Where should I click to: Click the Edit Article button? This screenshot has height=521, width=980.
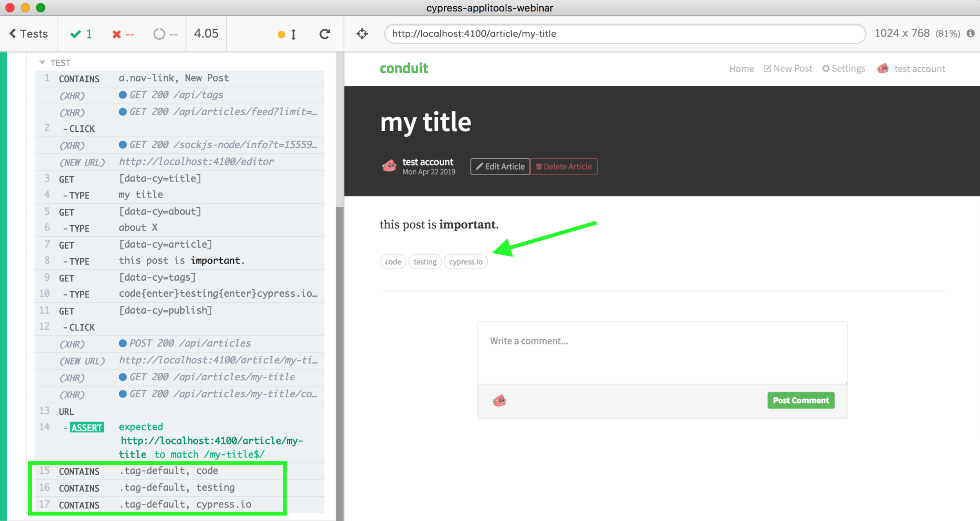[500, 167]
